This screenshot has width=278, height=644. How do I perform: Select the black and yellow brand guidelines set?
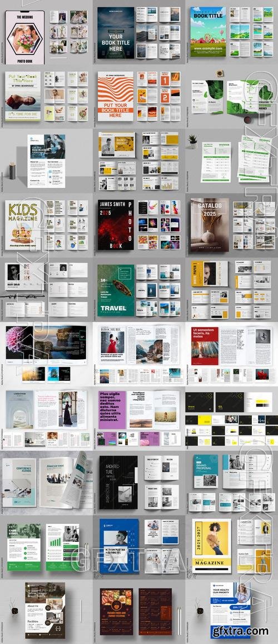click(x=231, y=419)
